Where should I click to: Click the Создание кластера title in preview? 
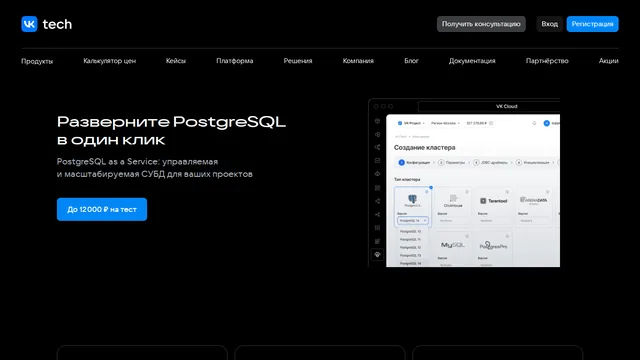tap(424, 147)
